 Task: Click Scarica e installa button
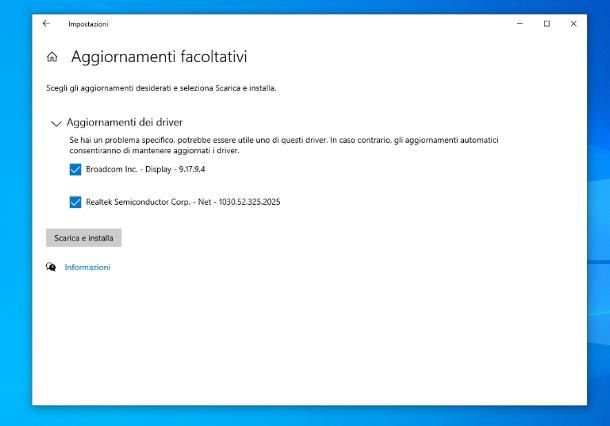84,238
